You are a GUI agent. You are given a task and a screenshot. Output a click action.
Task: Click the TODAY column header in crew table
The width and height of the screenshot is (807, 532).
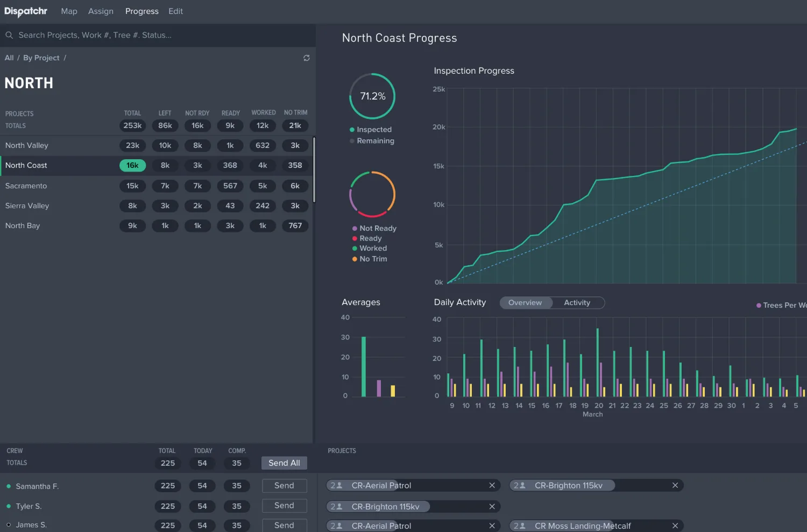point(203,451)
